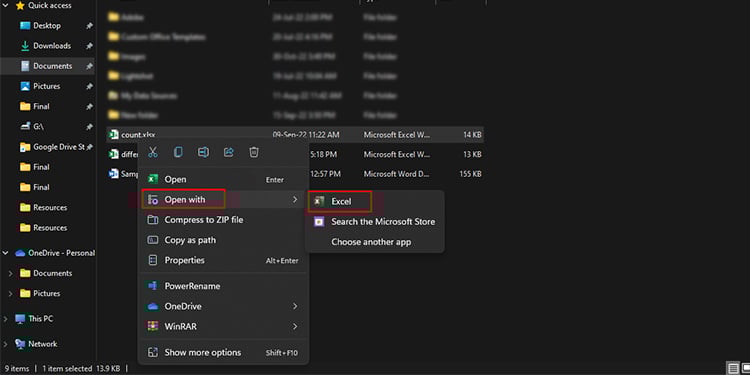Select Open with in context menu
The width and height of the screenshot is (750, 375).
[x=223, y=199]
